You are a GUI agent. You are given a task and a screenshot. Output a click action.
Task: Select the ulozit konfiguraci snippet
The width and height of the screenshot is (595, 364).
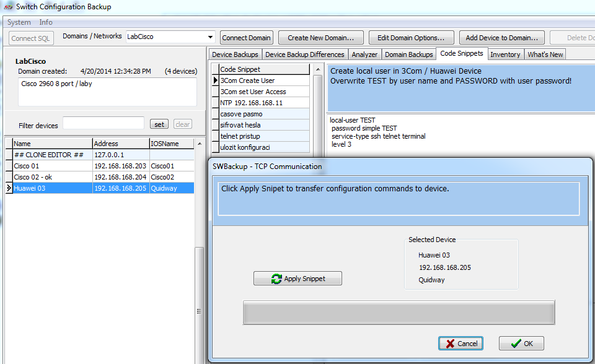coord(265,147)
